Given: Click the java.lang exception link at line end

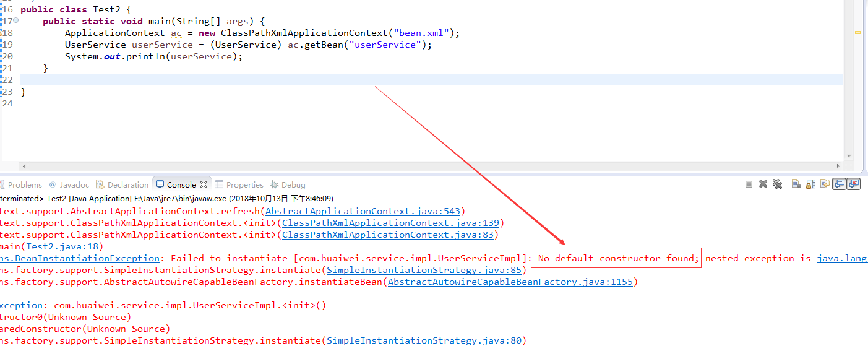Looking at the screenshot, I should point(842,258).
